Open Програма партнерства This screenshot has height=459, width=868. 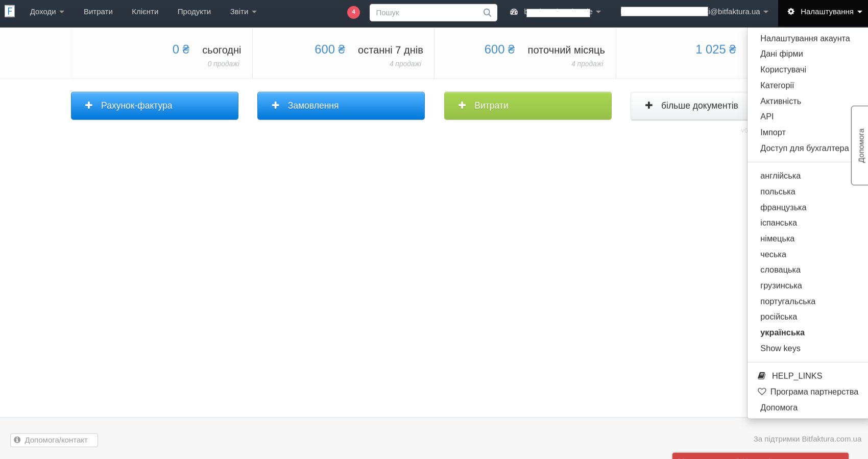814,392
